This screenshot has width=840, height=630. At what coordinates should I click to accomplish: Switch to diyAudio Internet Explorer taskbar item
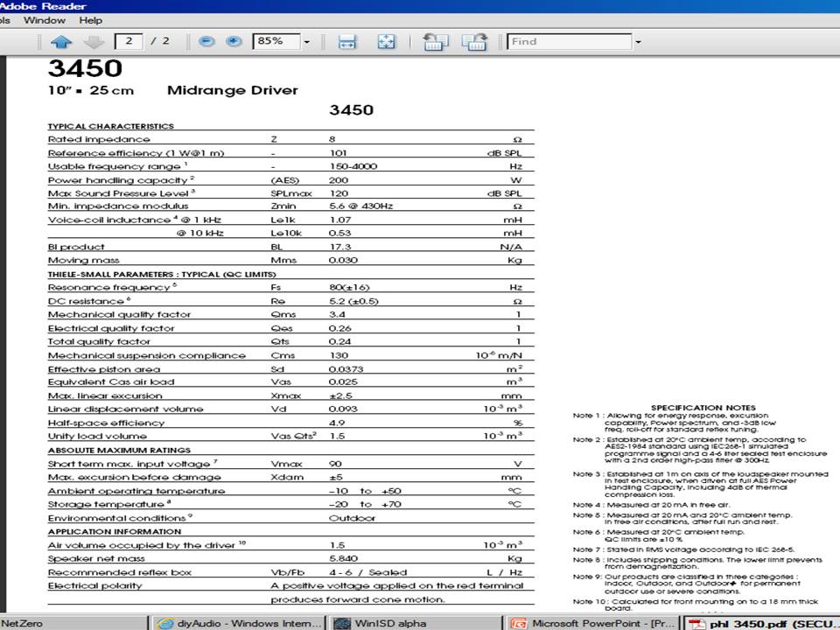pos(238,623)
